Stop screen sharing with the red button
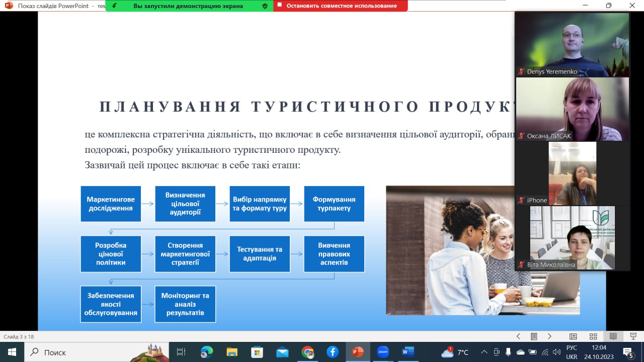Viewport: 644px width, 362px height. [341, 6]
